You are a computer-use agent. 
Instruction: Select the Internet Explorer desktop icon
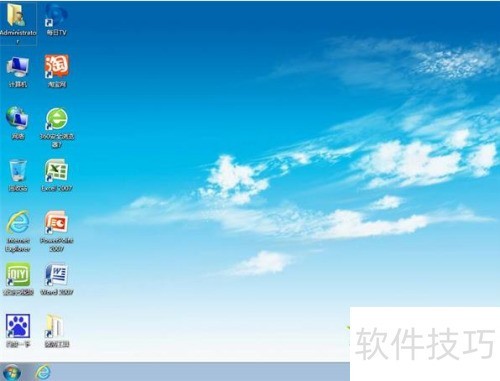click(x=18, y=222)
